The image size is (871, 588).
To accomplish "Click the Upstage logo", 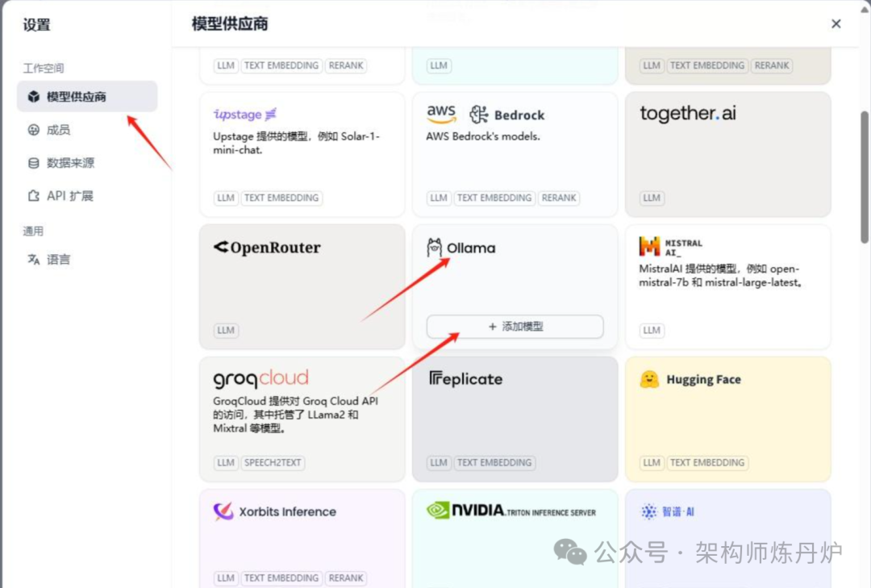I will (245, 115).
